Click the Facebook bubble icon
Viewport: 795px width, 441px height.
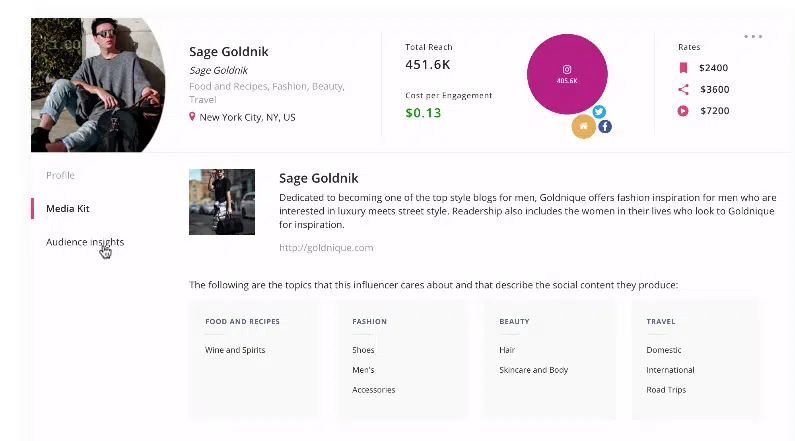click(x=605, y=126)
